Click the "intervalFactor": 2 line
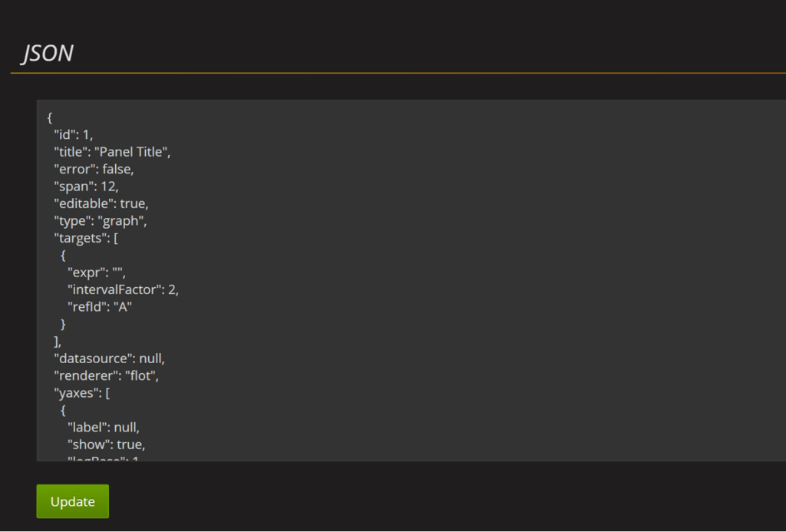Screen dimensions: 786x532 (123, 289)
